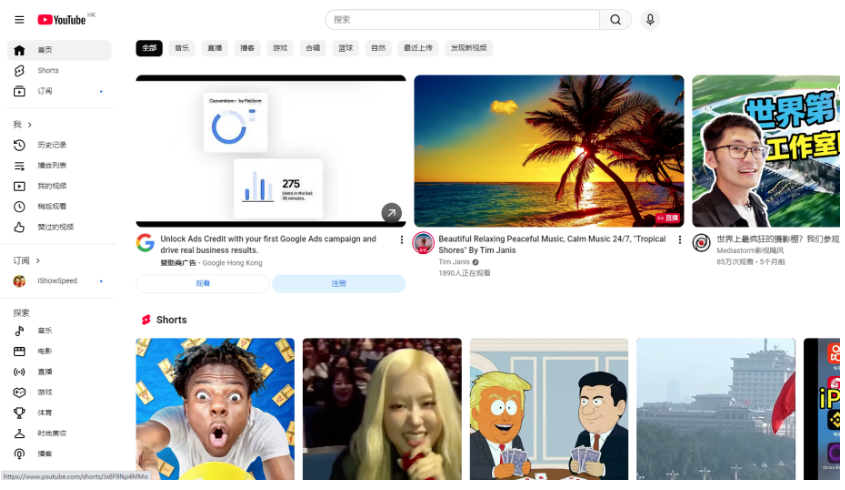The image size is (845, 490).
Task: Select the 自然 filter chip
Action: [378, 48]
